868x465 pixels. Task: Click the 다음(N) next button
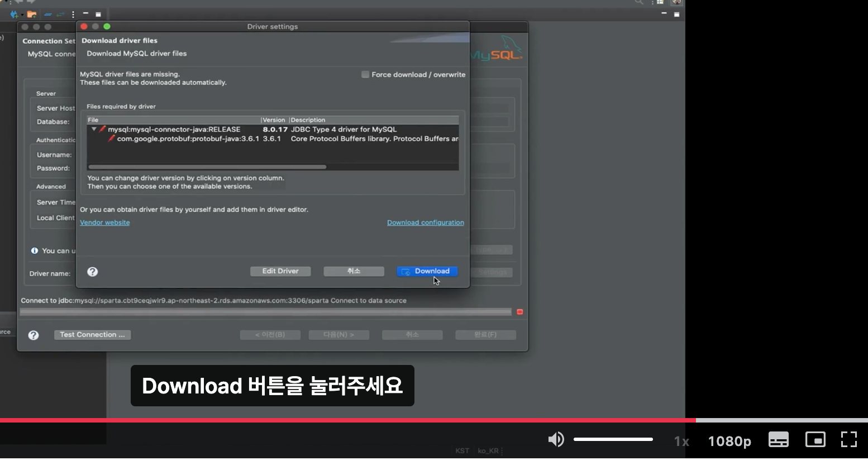pos(339,335)
